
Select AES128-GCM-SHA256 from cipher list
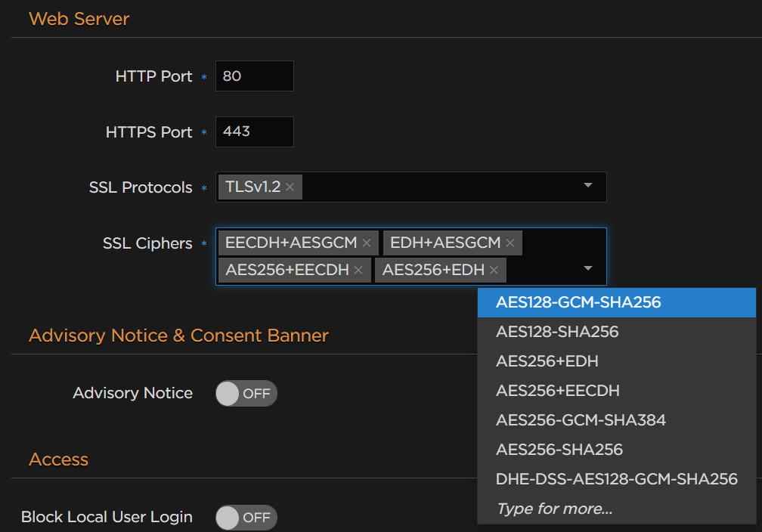click(578, 302)
